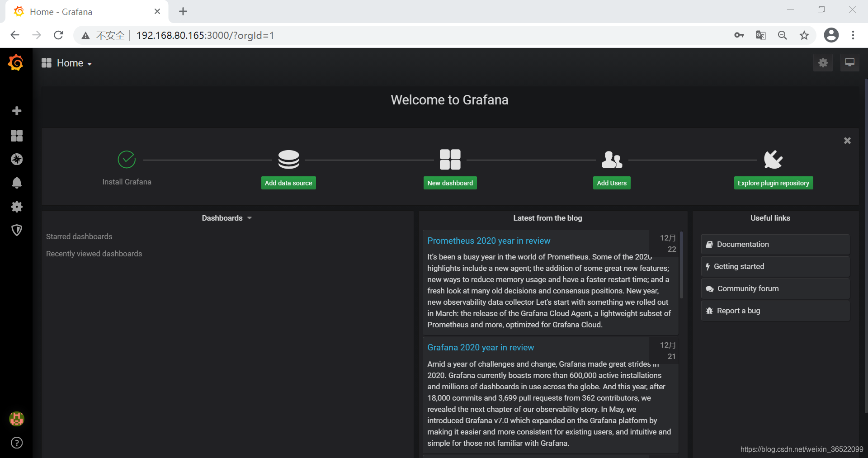Open Explore compass icon in sidebar
The width and height of the screenshot is (868, 458).
click(x=17, y=159)
